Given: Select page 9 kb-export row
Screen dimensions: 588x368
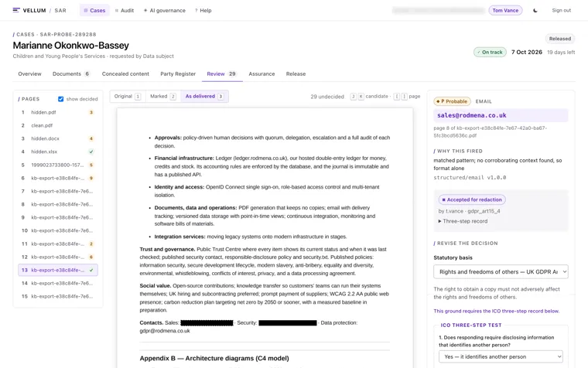Looking at the screenshot, I should tap(58, 217).
